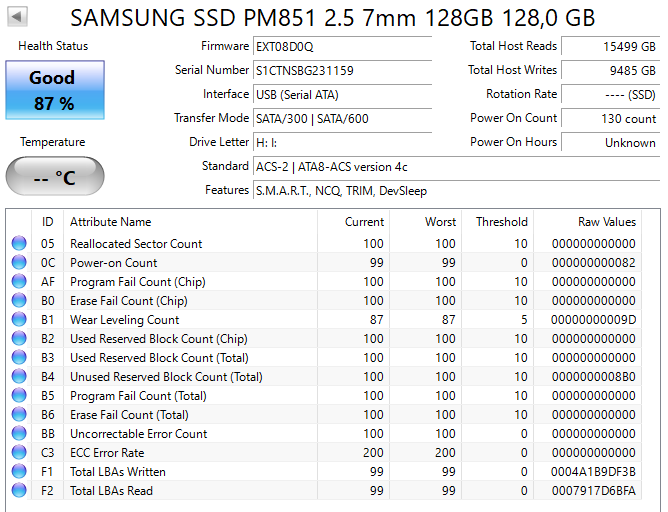Click status icon for Total LBAs Read
Viewport: 668px width, 512px height.
click(19, 491)
